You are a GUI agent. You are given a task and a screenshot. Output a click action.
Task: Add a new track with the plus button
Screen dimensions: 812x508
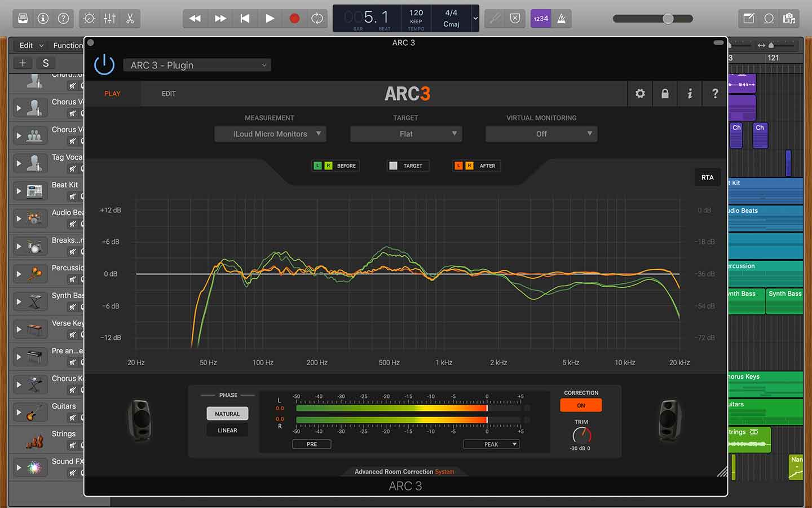point(23,63)
